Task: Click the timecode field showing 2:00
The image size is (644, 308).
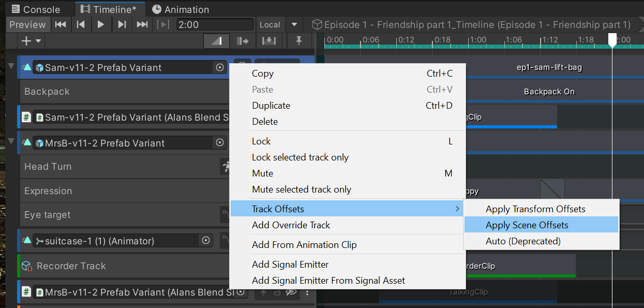Action: tap(215, 24)
